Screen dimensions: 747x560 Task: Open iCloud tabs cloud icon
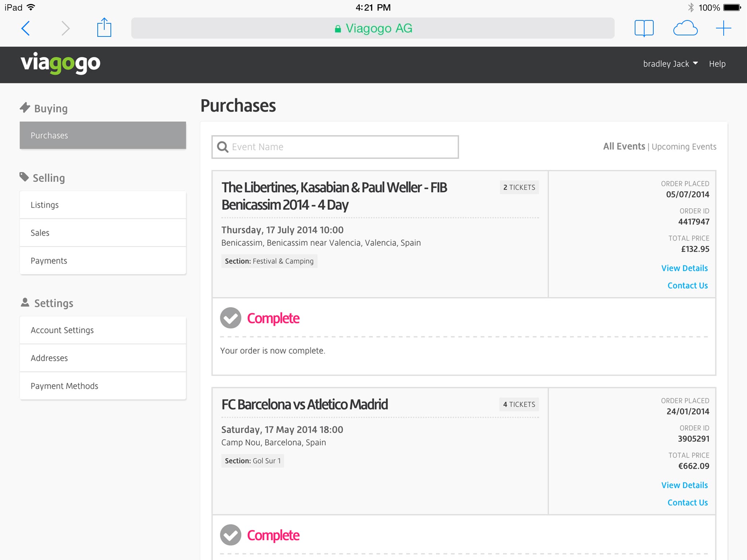[685, 28]
